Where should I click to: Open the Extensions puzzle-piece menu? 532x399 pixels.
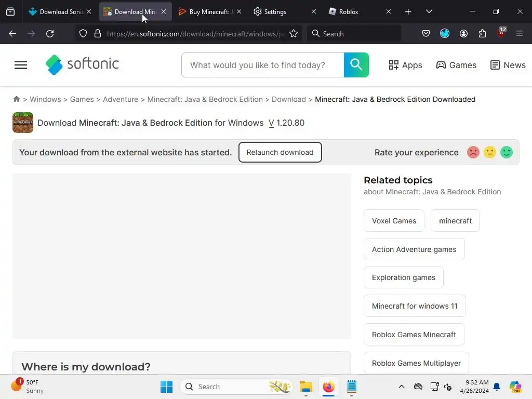click(x=482, y=33)
